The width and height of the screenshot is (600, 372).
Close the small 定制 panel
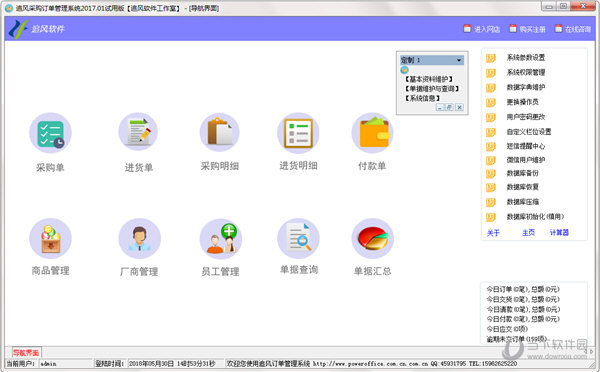pyautogui.click(x=460, y=108)
